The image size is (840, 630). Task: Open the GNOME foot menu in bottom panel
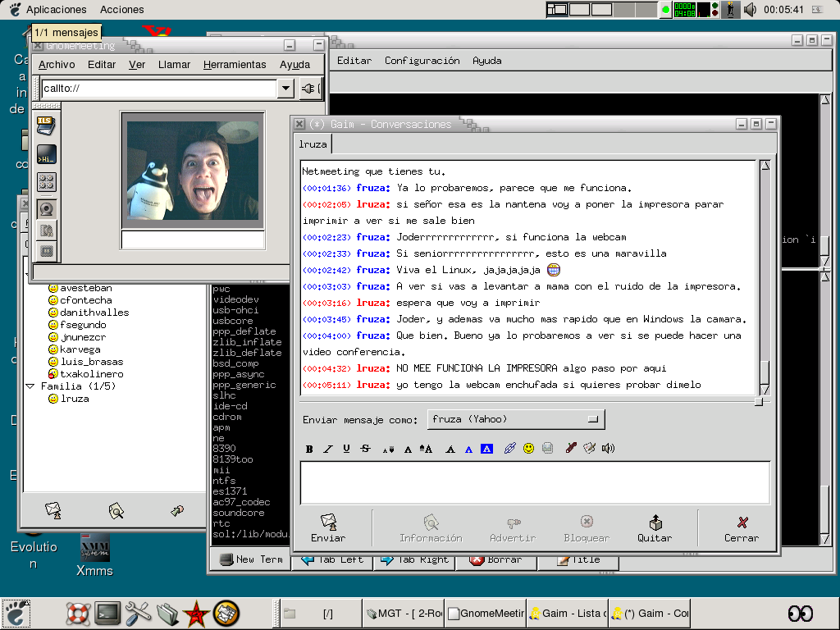tap(16, 614)
